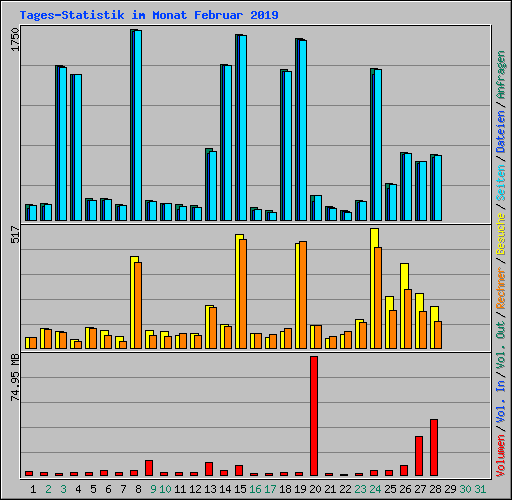Image resolution: width=512 pixels, height=500 pixels.
Task: Select day 28 on the x-axis
Action: point(435,489)
